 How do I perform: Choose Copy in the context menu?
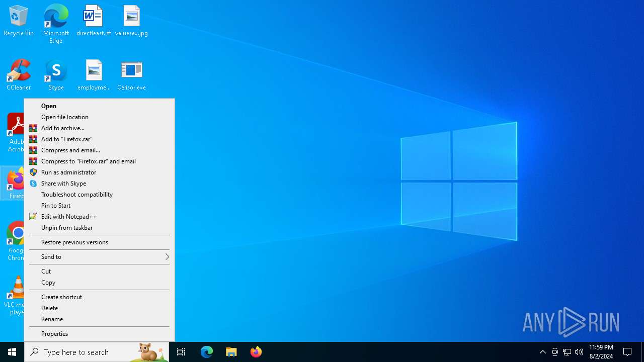[99, 283]
